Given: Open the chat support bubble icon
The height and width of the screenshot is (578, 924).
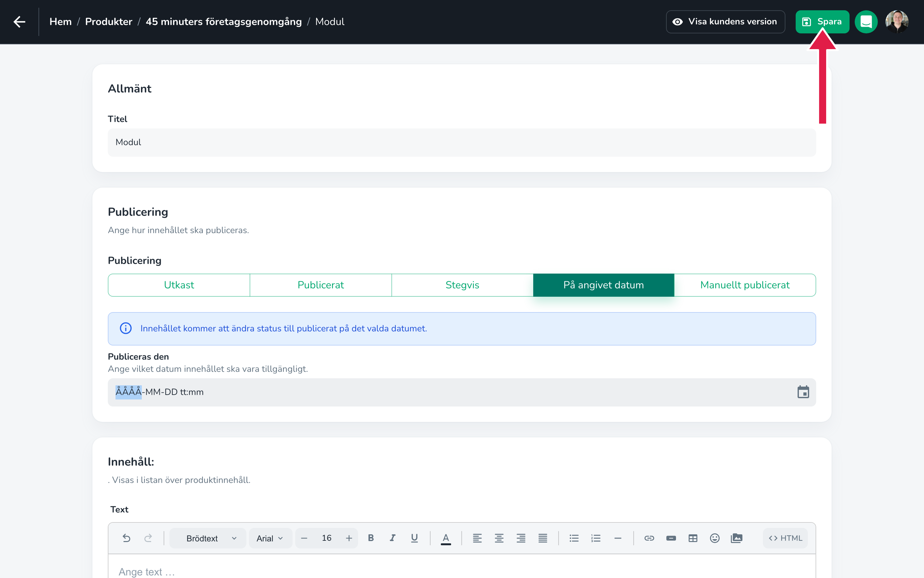Looking at the screenshot, I should [x=866, y=22].
